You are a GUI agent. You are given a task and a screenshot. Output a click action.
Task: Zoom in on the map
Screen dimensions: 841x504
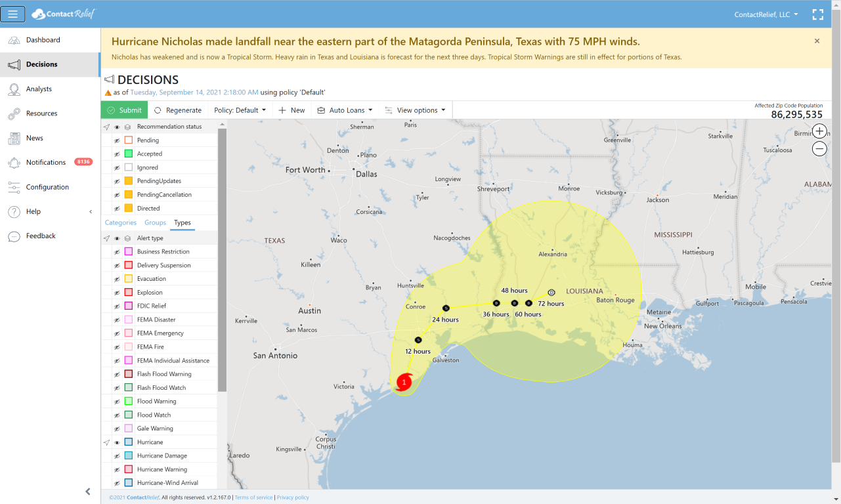tap(819, 131)
